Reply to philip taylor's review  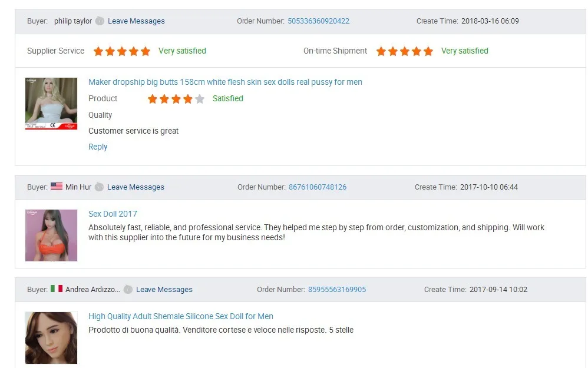pos(98,147)
